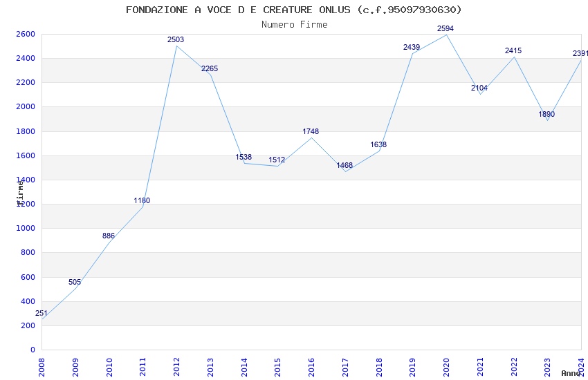Select the 251 data label
Viewport: 588px width, 380px height.
tap(42, 314)
